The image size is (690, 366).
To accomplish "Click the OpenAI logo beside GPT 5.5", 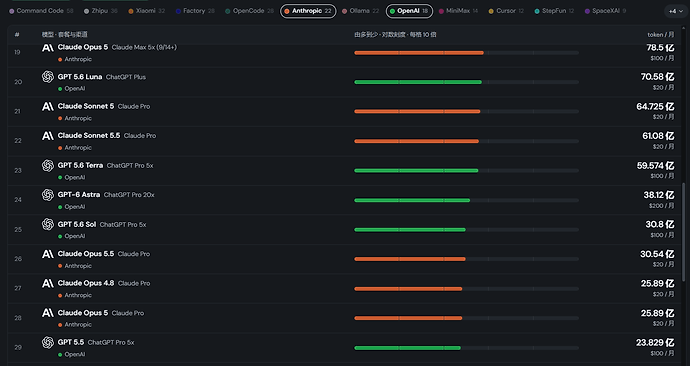I will (x=48, y=342).
